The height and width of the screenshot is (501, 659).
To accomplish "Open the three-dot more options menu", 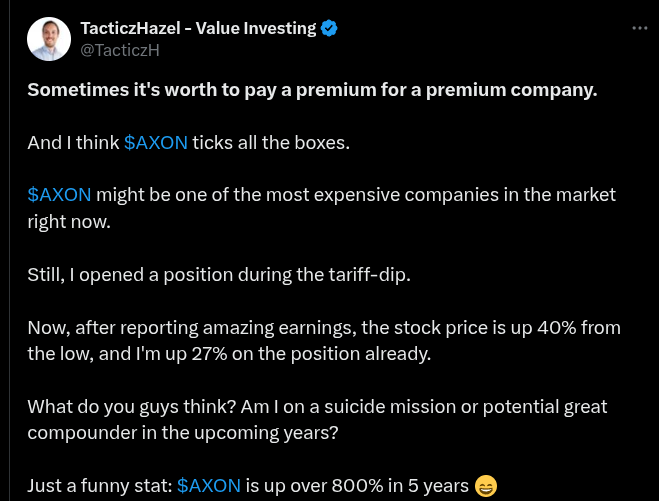I will [x=639, y=28].
